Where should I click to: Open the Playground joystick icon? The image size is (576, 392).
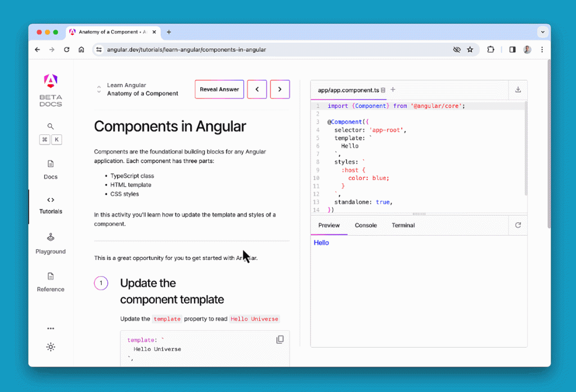(x=51, y=237)
